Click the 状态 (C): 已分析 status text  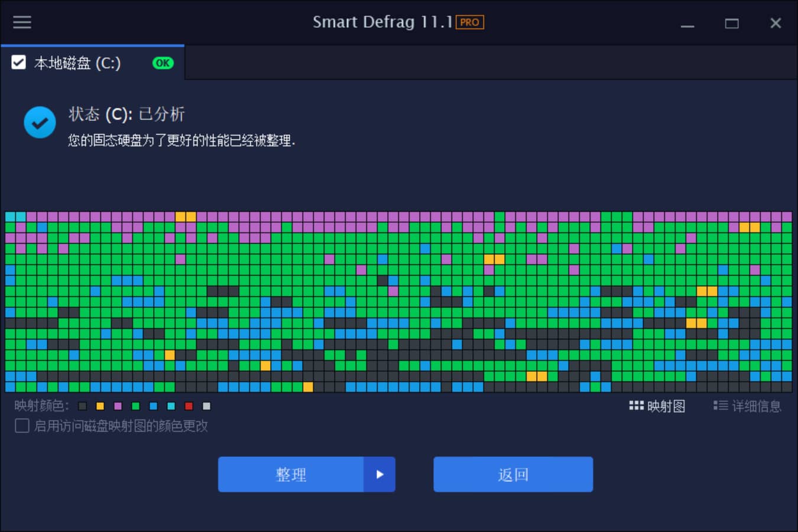click(x=126, y=114)
